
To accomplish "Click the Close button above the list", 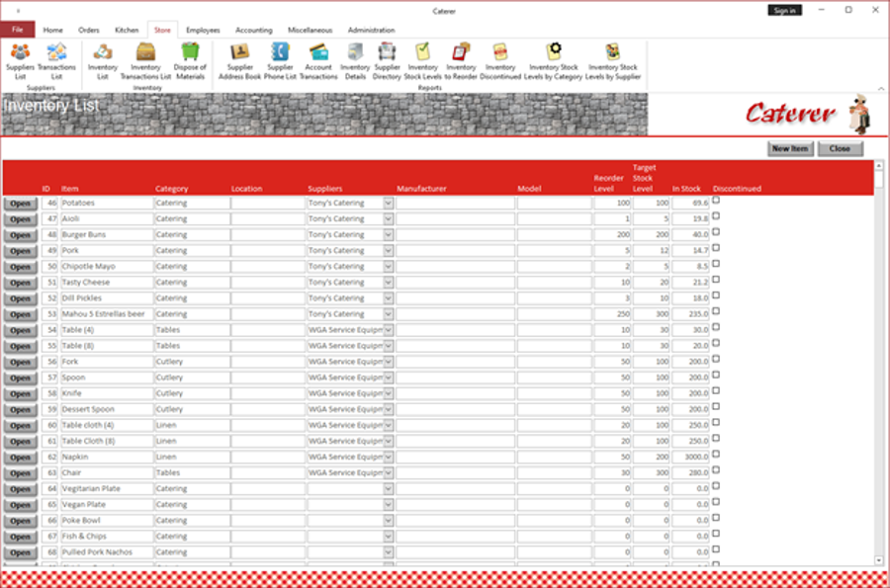I will 840,148.
